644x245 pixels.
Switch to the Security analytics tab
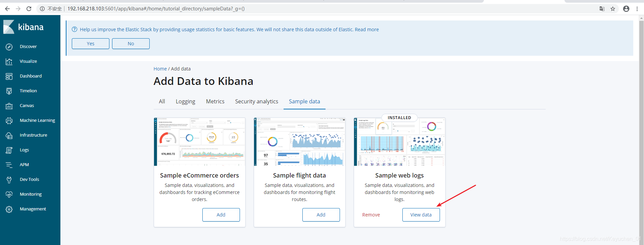click(257, 101)
